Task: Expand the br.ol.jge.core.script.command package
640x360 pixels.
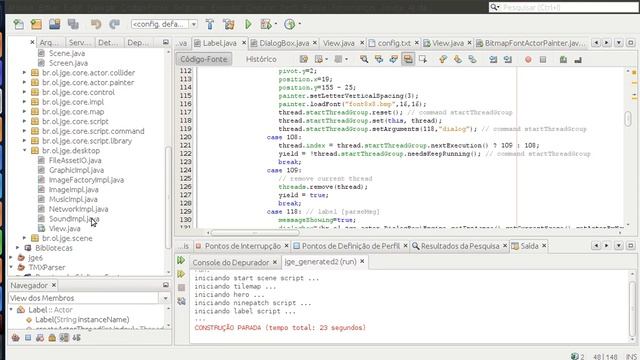Action: point(24,131)
